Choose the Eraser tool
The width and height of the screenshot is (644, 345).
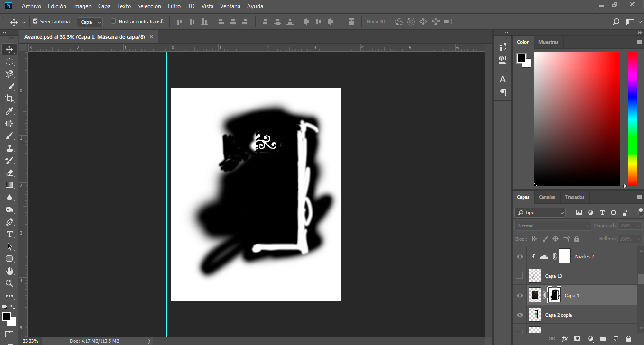pos(9,172)
